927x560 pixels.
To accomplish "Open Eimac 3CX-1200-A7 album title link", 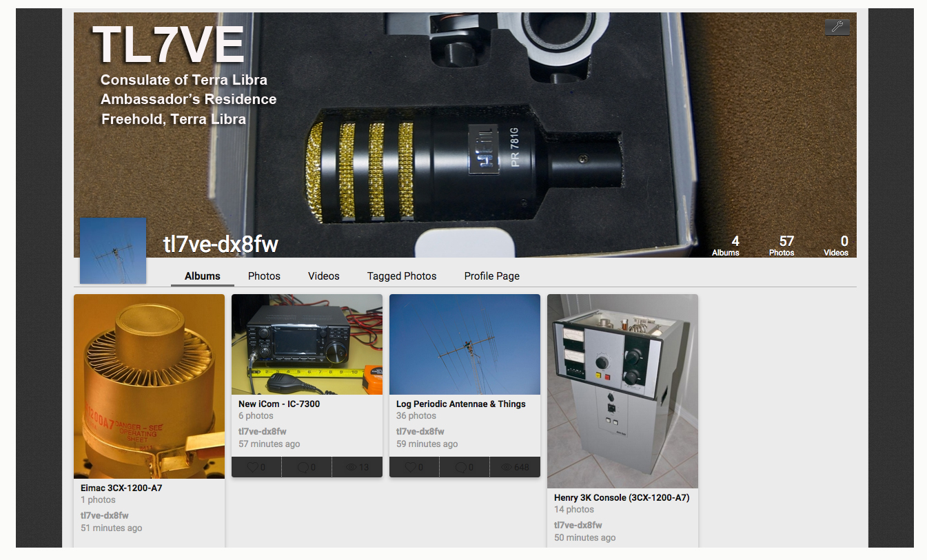I will pos(121,488).
